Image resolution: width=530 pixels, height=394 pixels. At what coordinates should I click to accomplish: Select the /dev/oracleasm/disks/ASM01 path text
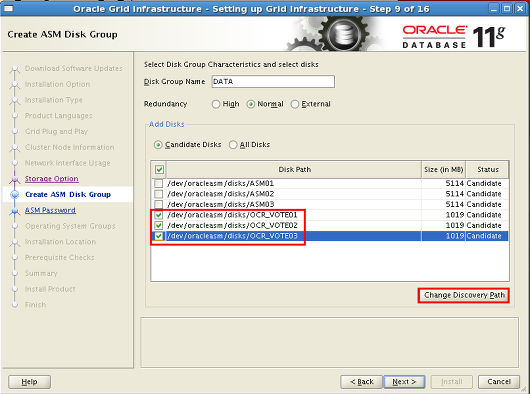[220, 183]
